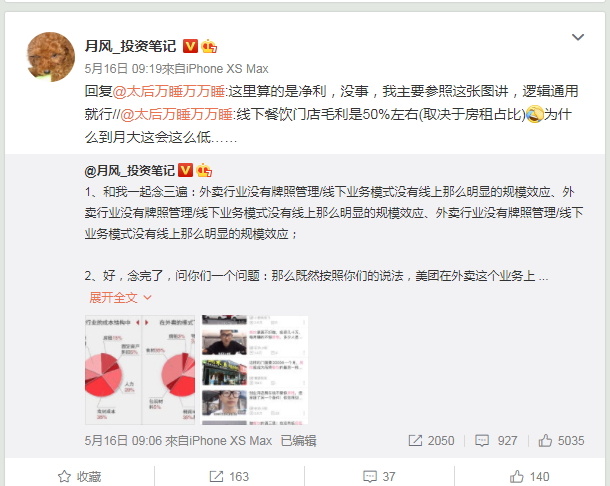610x486 pixels.
Task: Open the video list screenshot thumbnail
Action: click(x=255, y=370)
